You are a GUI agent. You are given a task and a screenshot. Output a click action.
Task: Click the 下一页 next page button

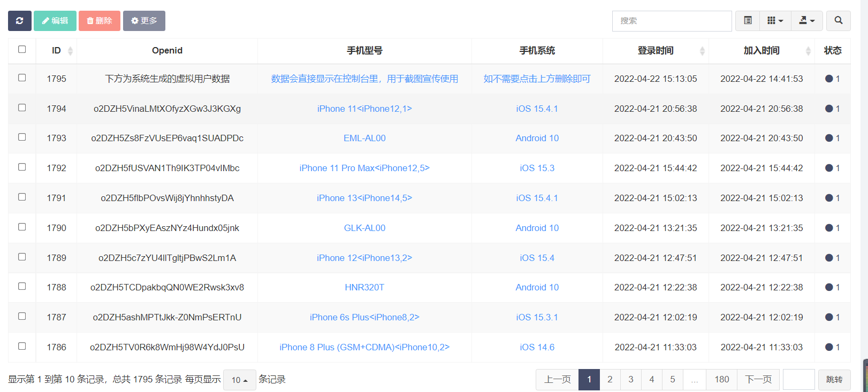click(x=758, y=379)
